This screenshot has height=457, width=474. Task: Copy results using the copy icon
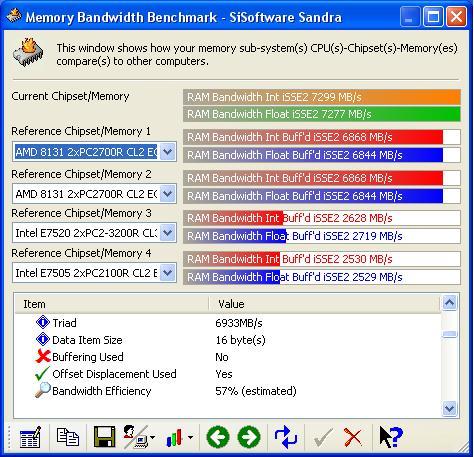click(x=68, y=437)
